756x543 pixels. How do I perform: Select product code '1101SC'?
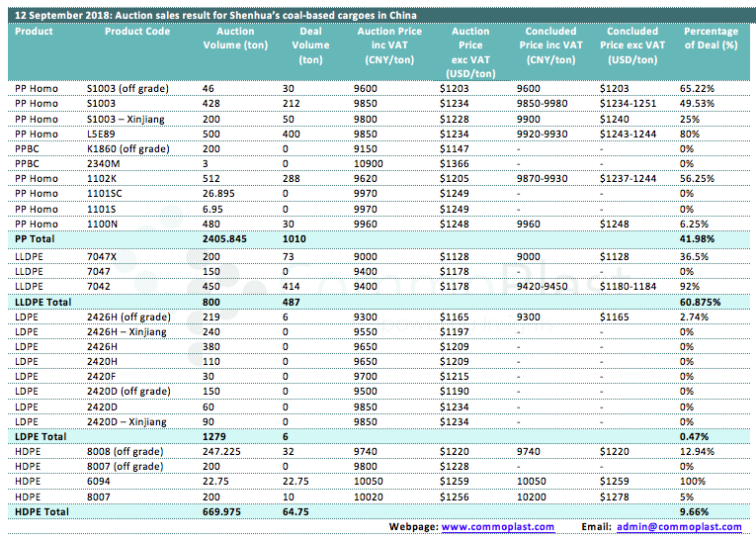104,194
